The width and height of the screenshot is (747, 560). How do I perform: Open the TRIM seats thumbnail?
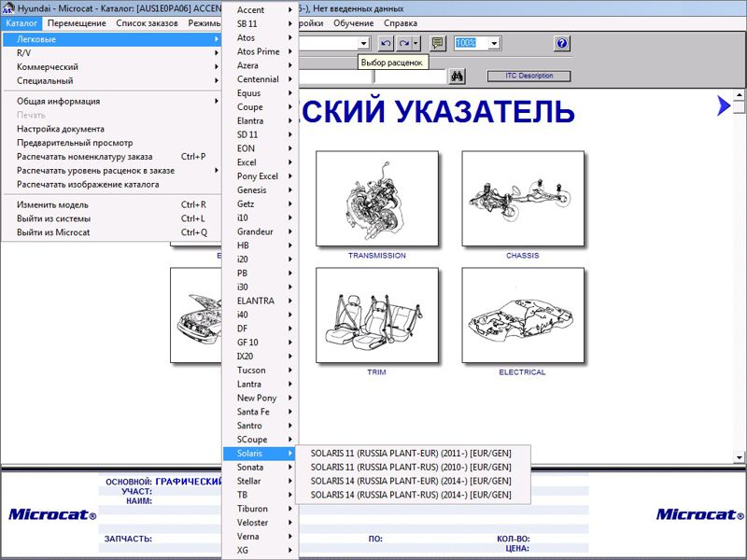click(377, 315)
